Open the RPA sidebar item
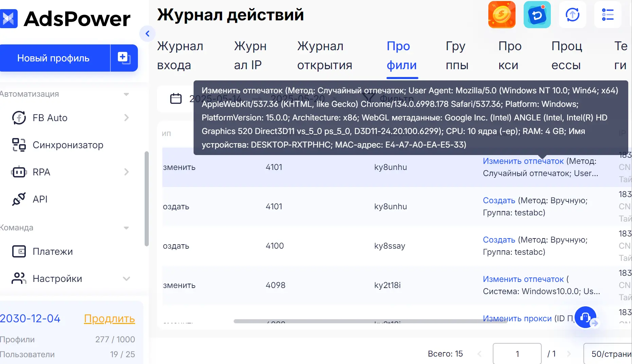This screenshot has height=364, width=632. click(x=41, y=172)
